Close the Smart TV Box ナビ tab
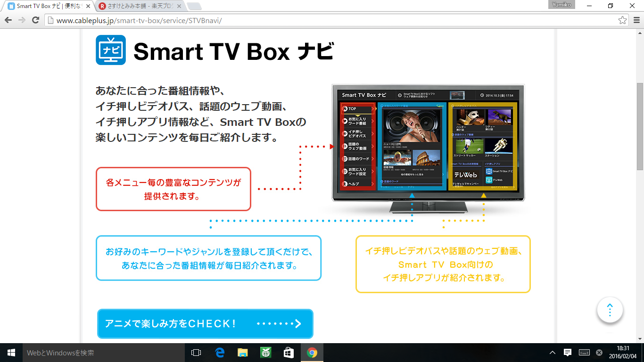This screenshot has height=362, width=644. (88, 7)
